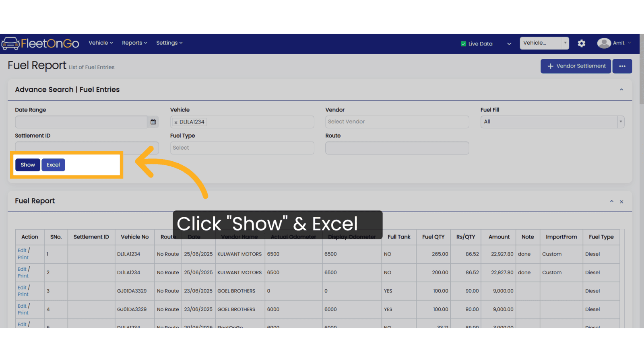Collapse the Fuel Report panel
Screen dimensions: 644x362
coord(611,201)
